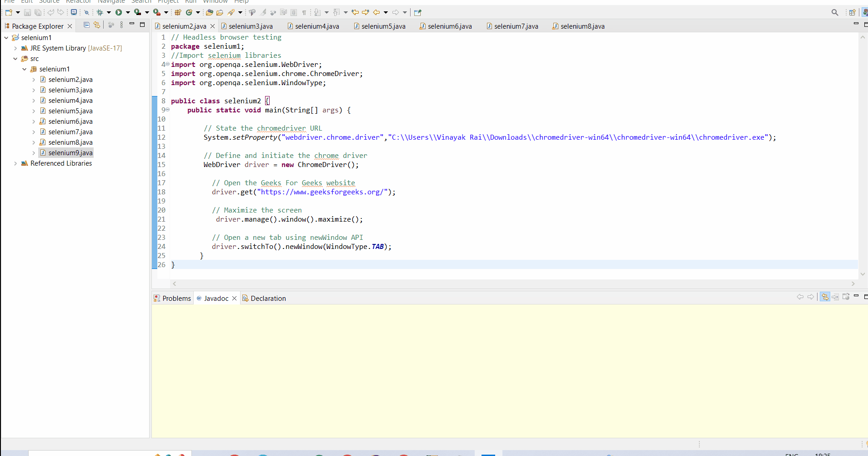Click the Coverage launch icon
Viewport: 868px width, 456px height.
click(x=137, y=12)
